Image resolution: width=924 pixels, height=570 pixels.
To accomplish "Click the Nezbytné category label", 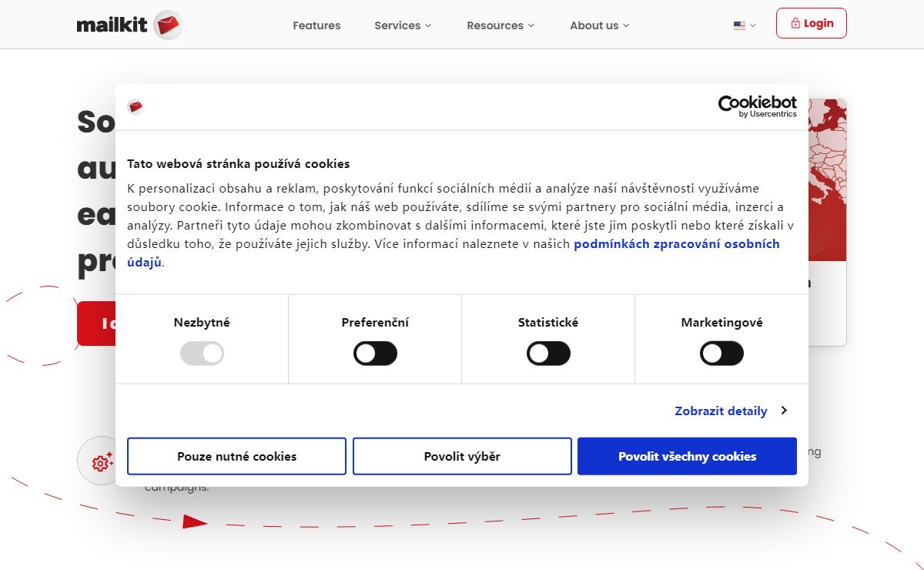I will click(x=202, y=323).
